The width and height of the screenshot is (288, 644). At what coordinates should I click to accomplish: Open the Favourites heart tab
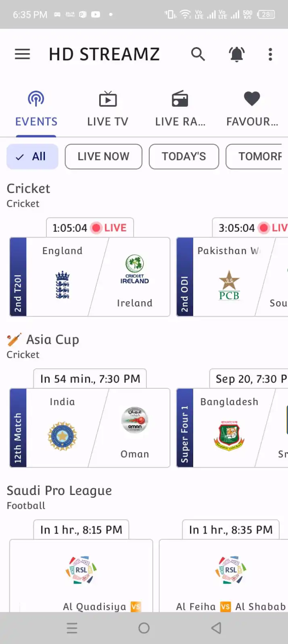[x=252, y=110]
